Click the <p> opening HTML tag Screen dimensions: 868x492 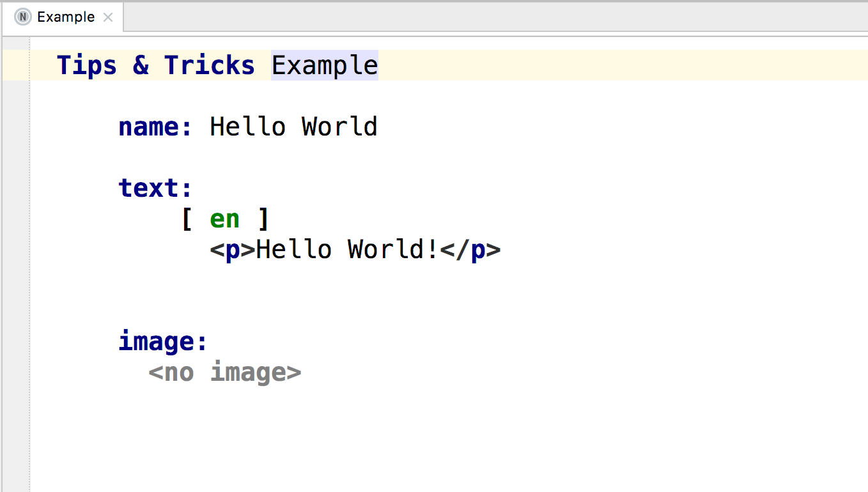pyautogui.click(x=230, y=249)
